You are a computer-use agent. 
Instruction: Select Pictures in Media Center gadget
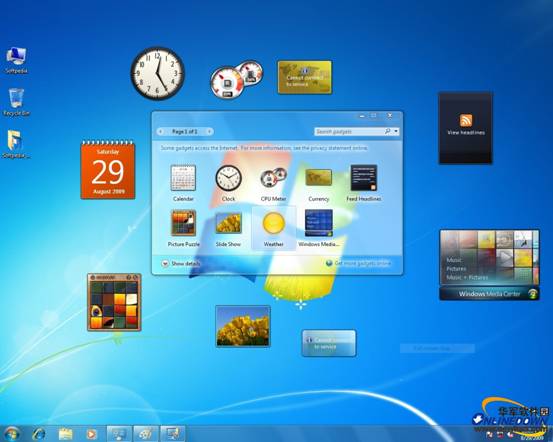click(x=456, y=269)
